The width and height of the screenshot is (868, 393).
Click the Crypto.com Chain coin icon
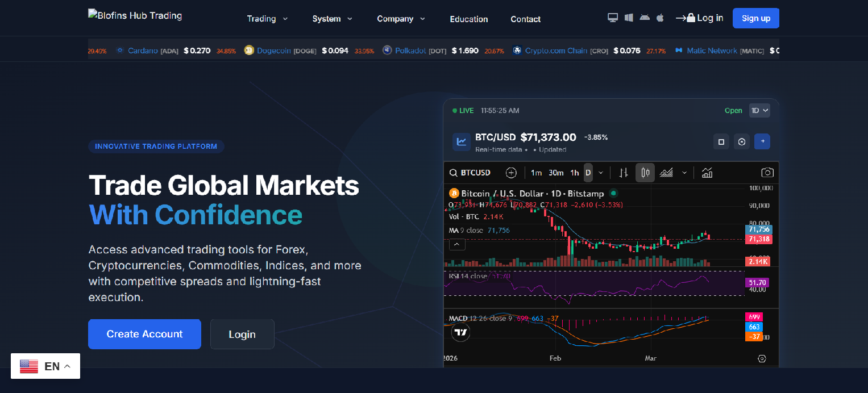(x=517, y=51)
